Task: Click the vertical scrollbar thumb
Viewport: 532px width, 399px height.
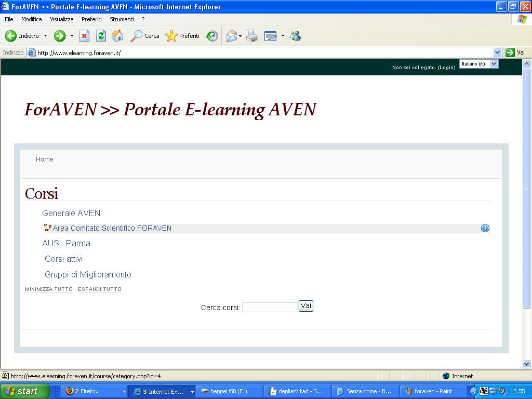Action: [526, 188]
